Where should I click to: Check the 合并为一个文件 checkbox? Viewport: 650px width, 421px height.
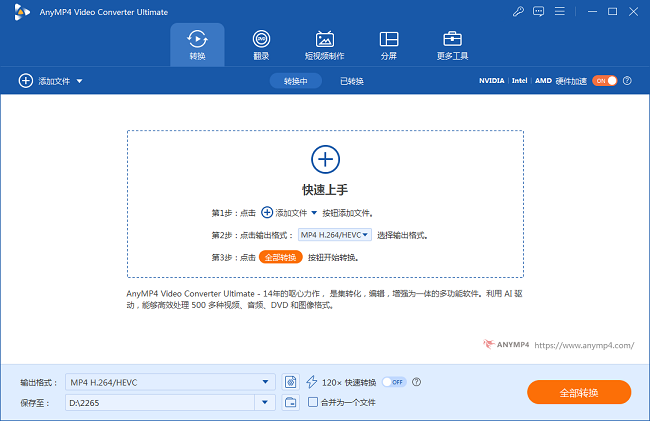[x=313, y=402]
